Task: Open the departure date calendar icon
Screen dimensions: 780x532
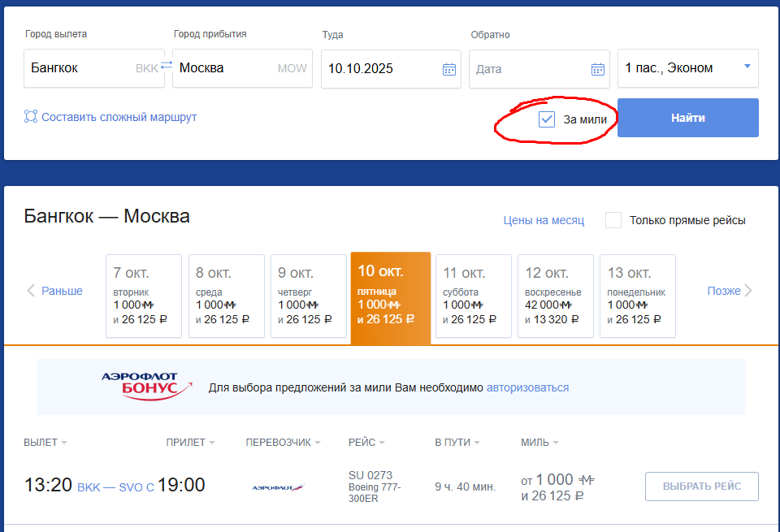Action: [x=449, y=69]
